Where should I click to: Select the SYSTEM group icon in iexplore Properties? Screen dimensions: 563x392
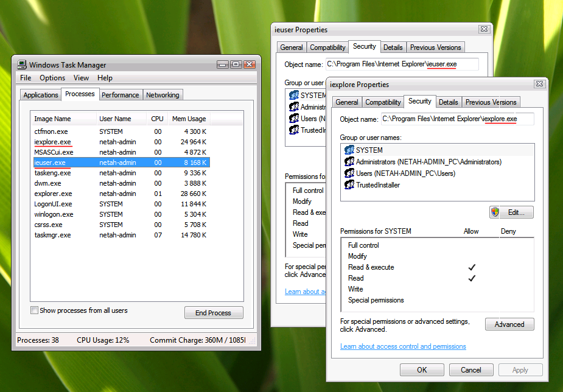[x=349, y=150]
